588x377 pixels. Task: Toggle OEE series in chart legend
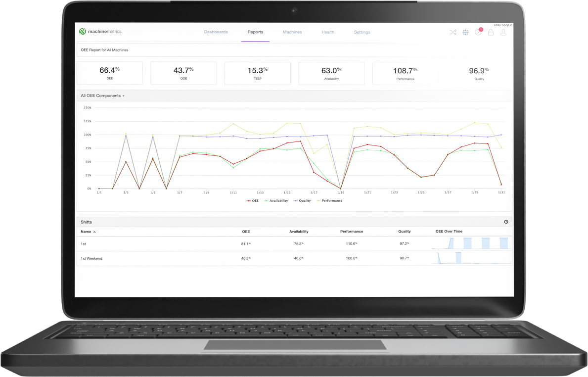[253, 201]
